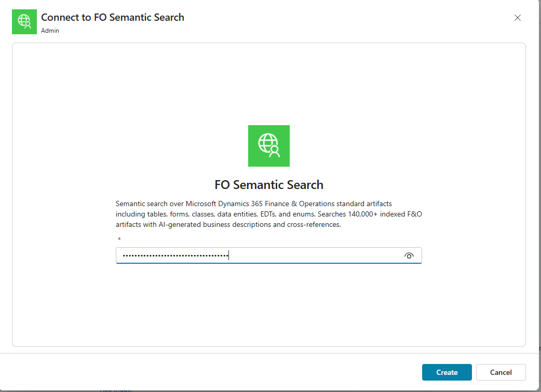Click the connector description paragraph

pos(269,214)
